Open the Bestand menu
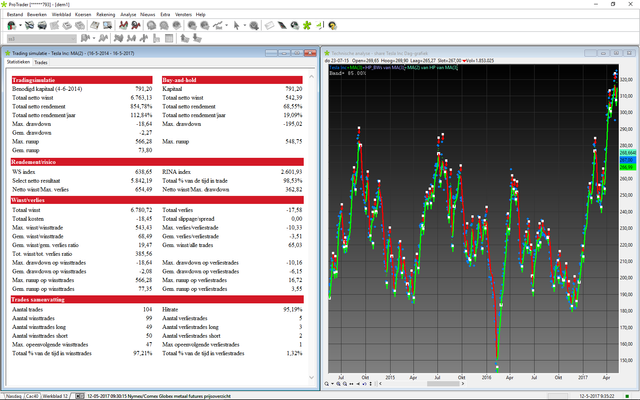Image resolution: width=640 pixels, height=400 pixels. (15, 14)
